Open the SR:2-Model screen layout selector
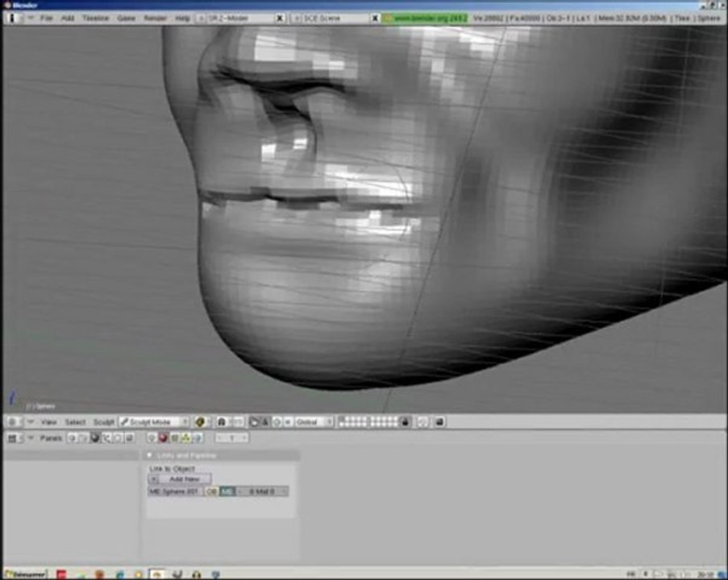The width and height of the screenshot is (728, 580). 201,18
